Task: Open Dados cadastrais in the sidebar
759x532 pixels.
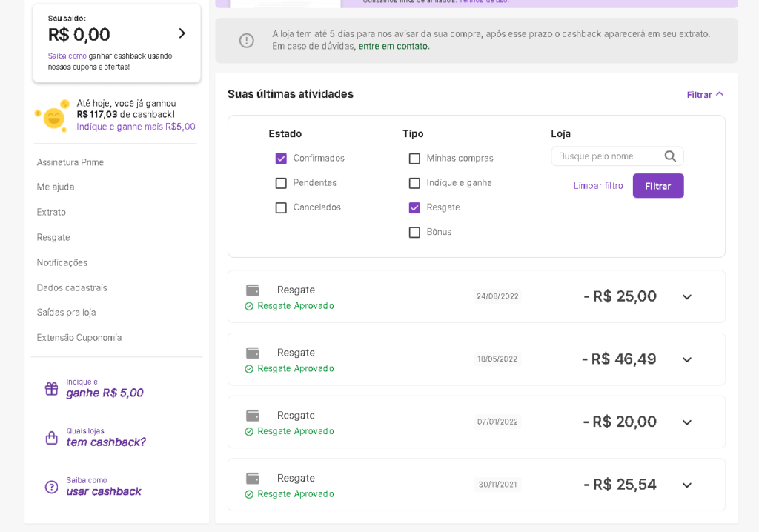Action: pos(72,287)
